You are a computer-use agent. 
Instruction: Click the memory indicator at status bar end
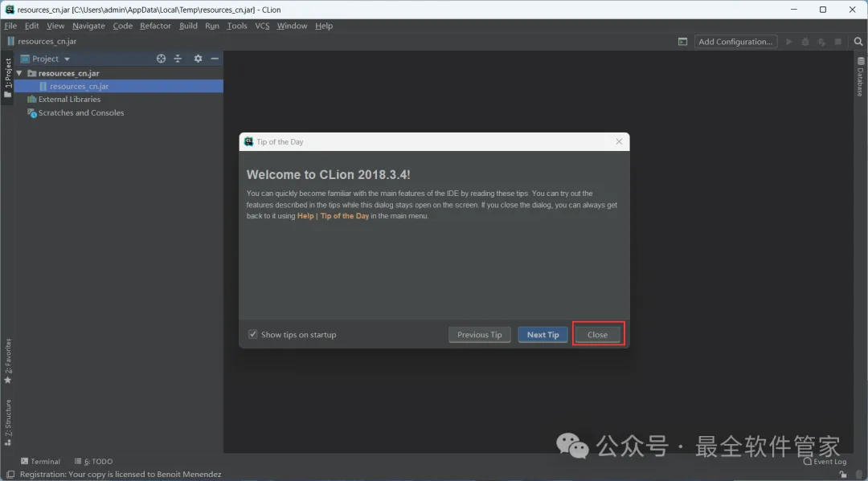pos(858,475)
